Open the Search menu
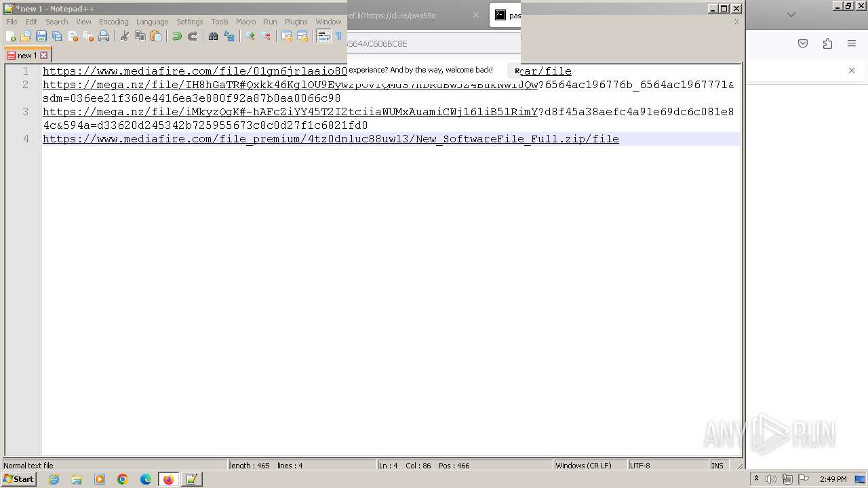The image size is (868, 488). pos(57,22)
